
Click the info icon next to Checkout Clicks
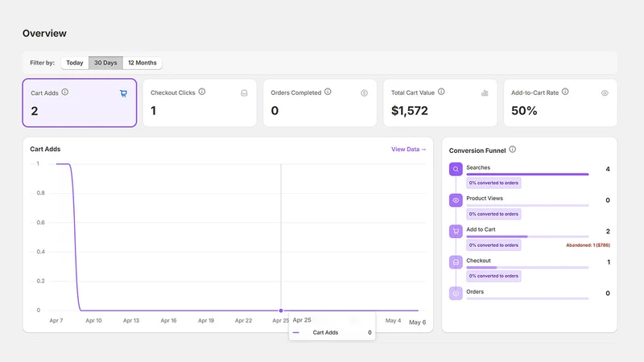tap(202, 92)
